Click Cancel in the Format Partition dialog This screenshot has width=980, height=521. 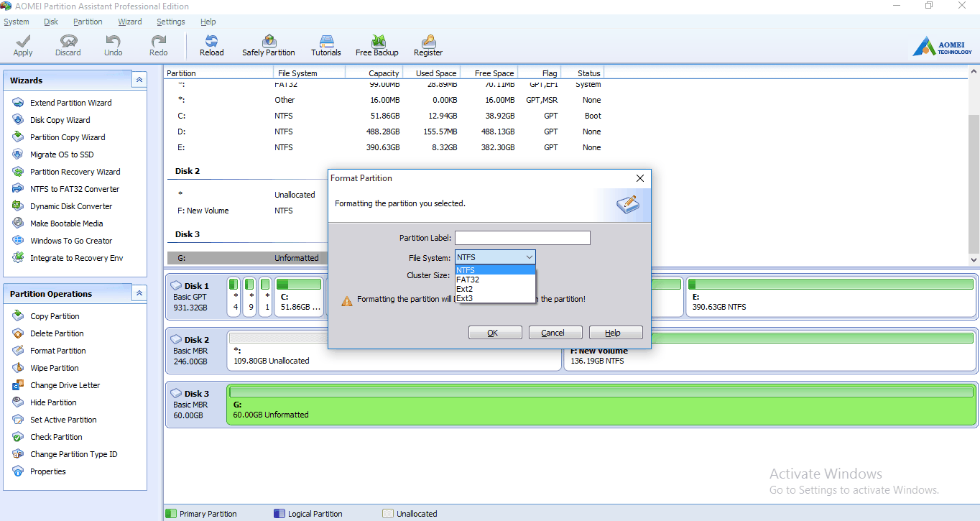[x=555, y=333]
